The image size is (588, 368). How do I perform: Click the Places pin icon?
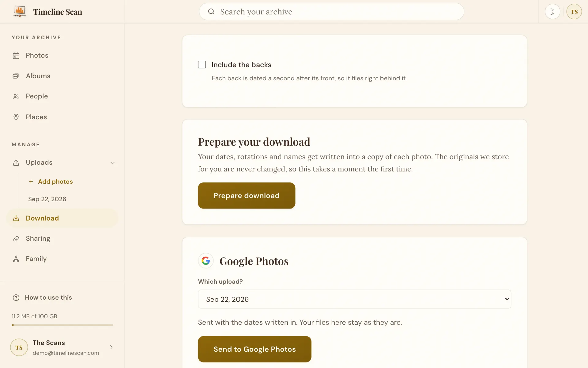16,117
